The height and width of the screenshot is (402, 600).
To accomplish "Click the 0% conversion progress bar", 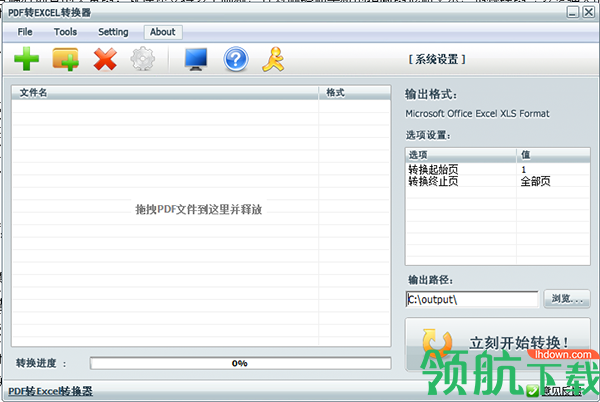I will tap(240, 363).
